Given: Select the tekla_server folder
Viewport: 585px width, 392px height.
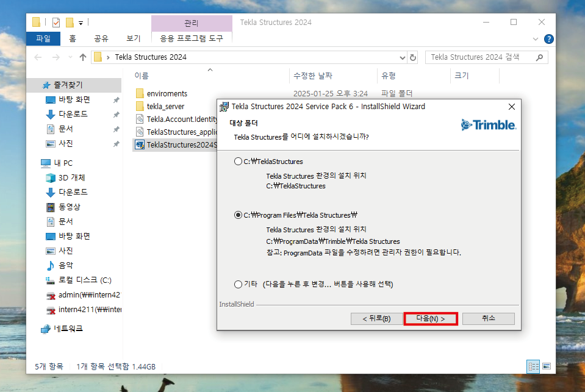Looking at the screenshot, I should (165, 107).
